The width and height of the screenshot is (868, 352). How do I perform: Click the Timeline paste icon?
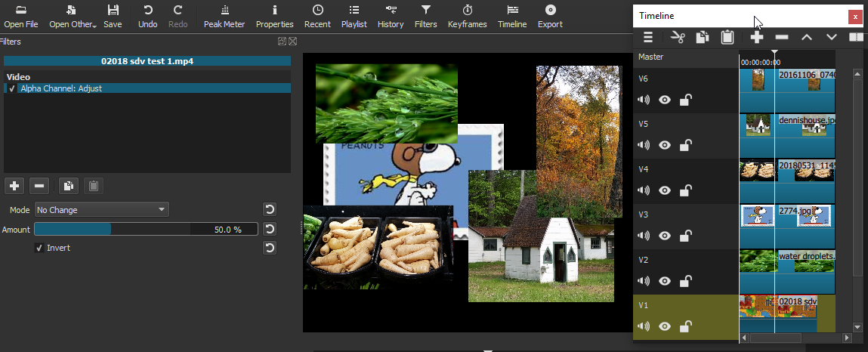coord(727,37)
